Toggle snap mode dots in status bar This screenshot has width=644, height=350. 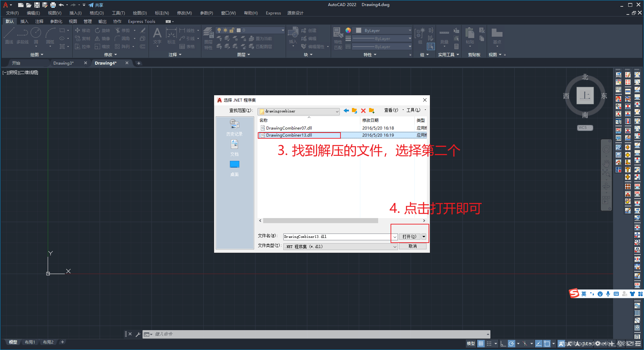coord(489,344)
